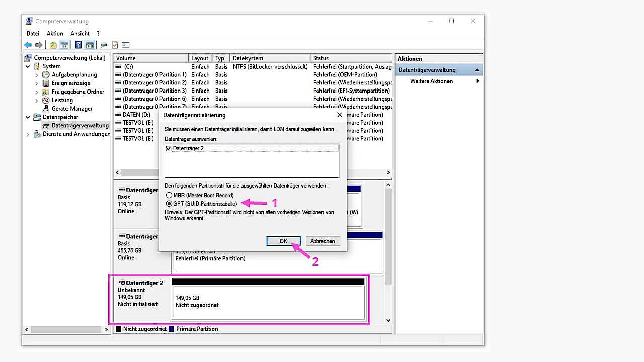
Task: Click the blue Help question mark icon
Action: (x=78, y=45)
